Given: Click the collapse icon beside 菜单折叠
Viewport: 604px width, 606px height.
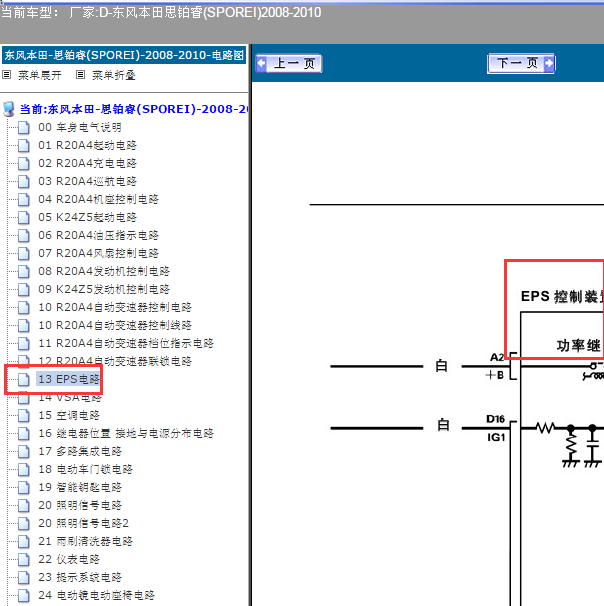Looking at the screenshot, I should (80, 75).
